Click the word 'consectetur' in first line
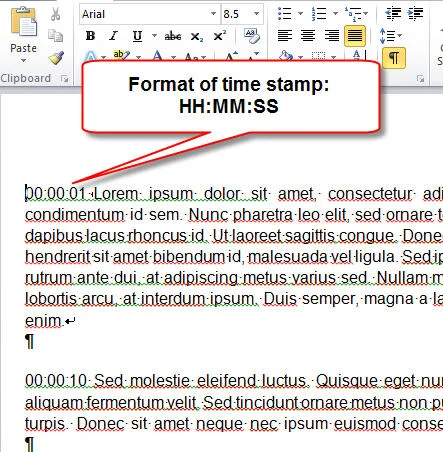This screenshot has width=443, height=452. point(370,194)
